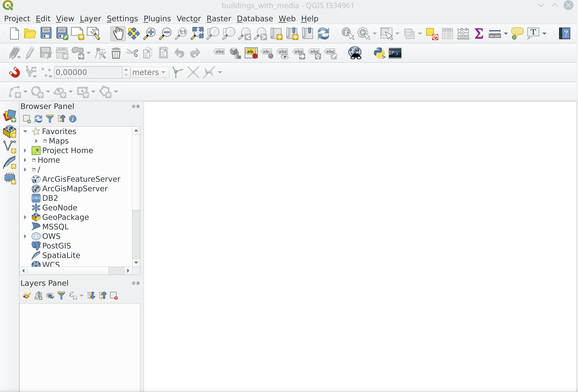This screenshot has height=392, width=578.
Task: Click the Identify Features tool
Action: (347, 34)
